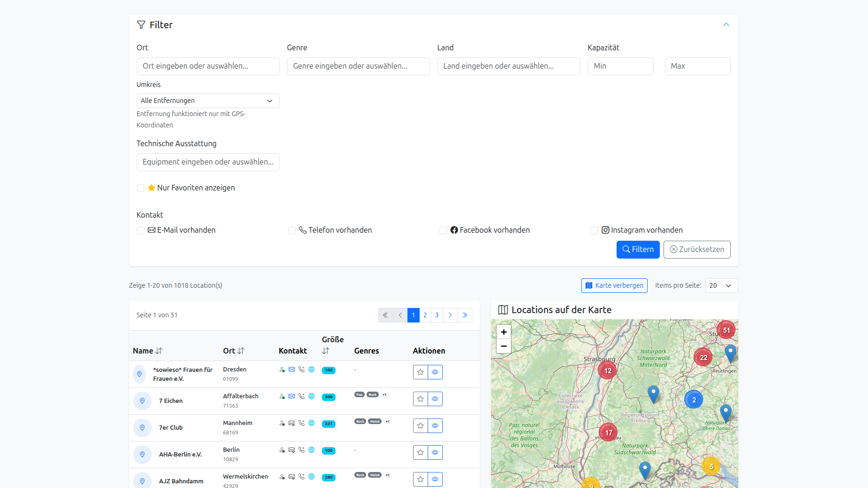The height and width of the screenshot is (488, 868).
Task: Open Items pro Seite dropdown
Action: pos(721,285)
